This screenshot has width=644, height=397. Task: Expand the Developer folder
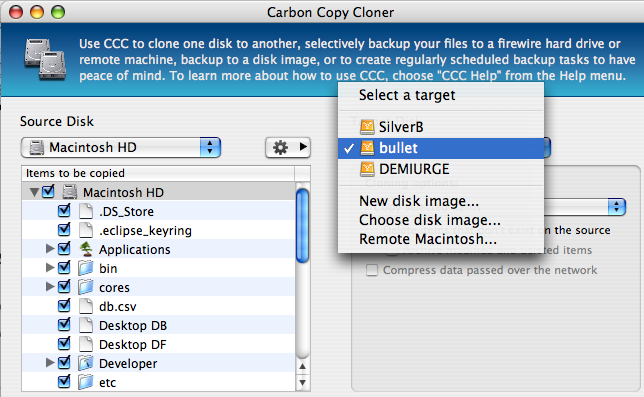(50, 362)
